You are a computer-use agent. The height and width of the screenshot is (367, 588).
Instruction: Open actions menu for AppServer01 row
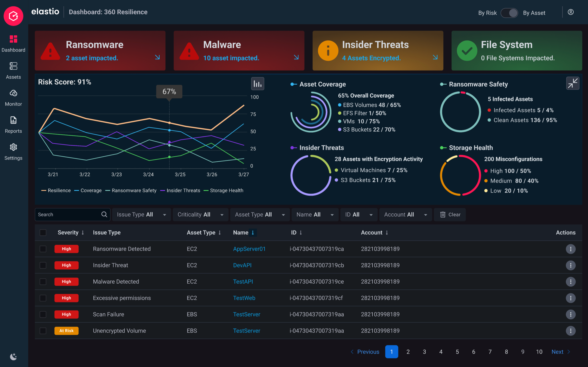pos(570,249)
